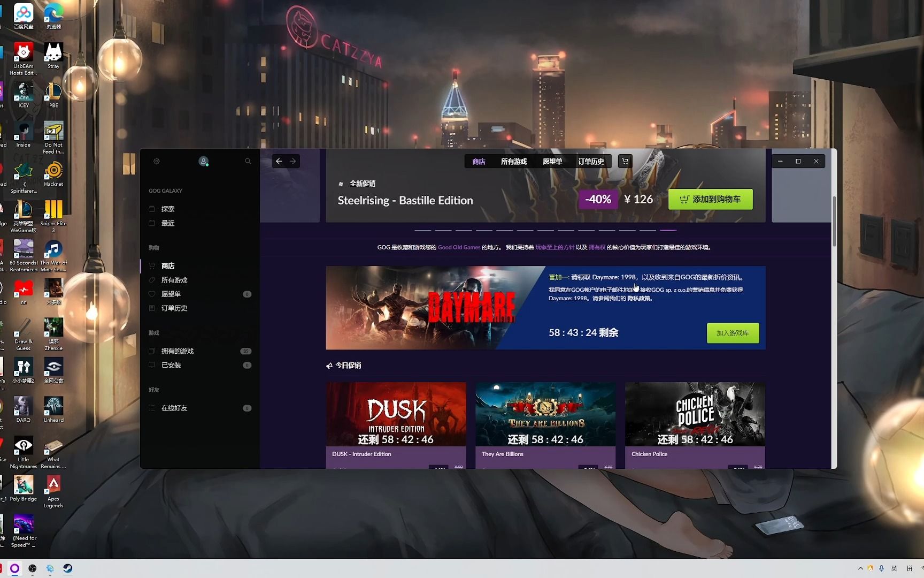Select the DARQ desktop icon

point(24,409)
